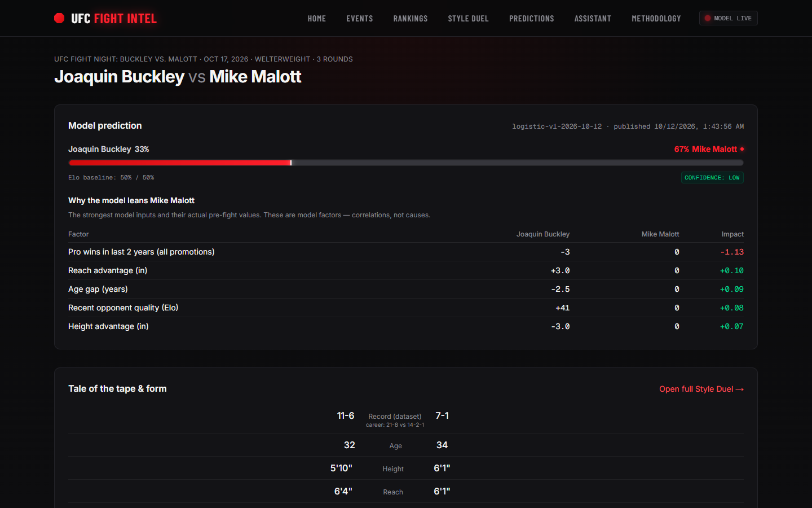The height and width of the screenshot is (508, 812).
Task: Go to the Home nav item
Action: tap(317, 19)
